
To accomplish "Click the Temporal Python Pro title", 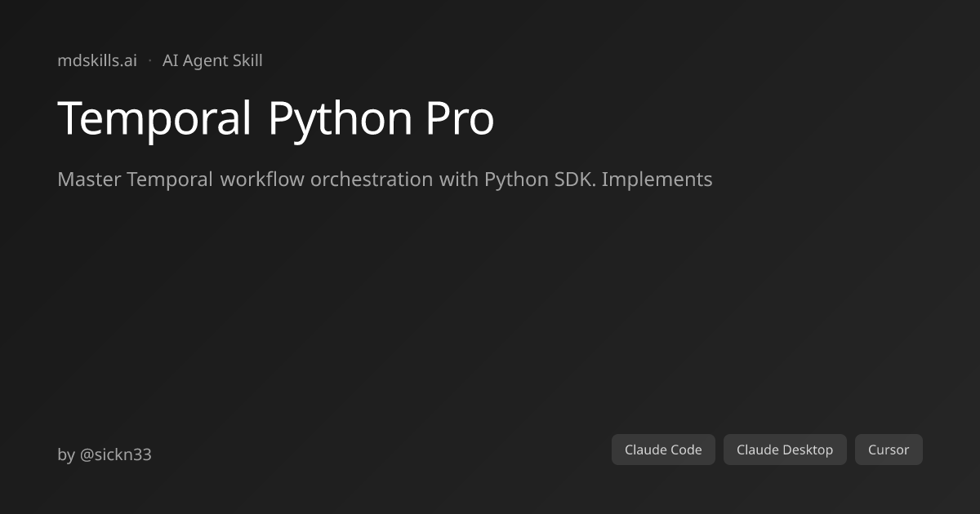I will coord(276,118).
